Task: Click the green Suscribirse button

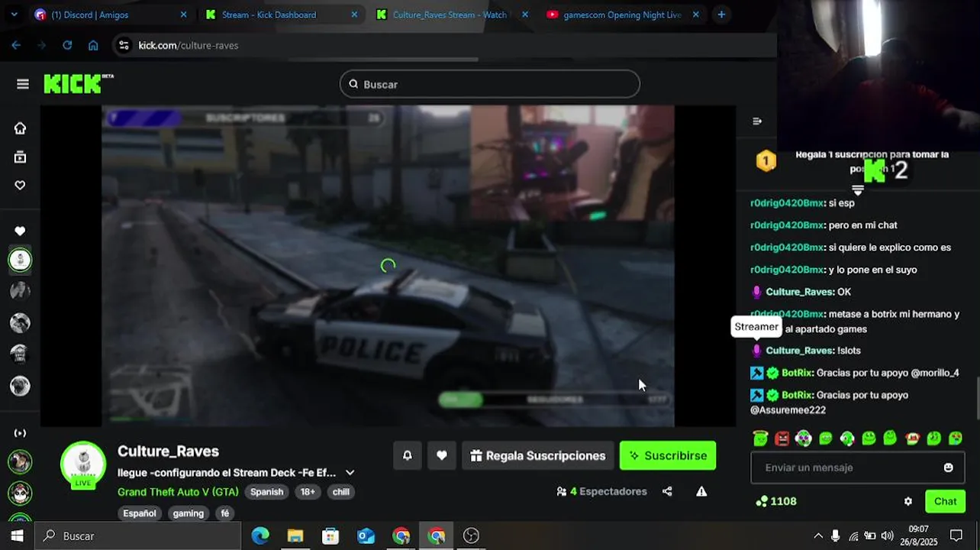Action: [668, 455]
